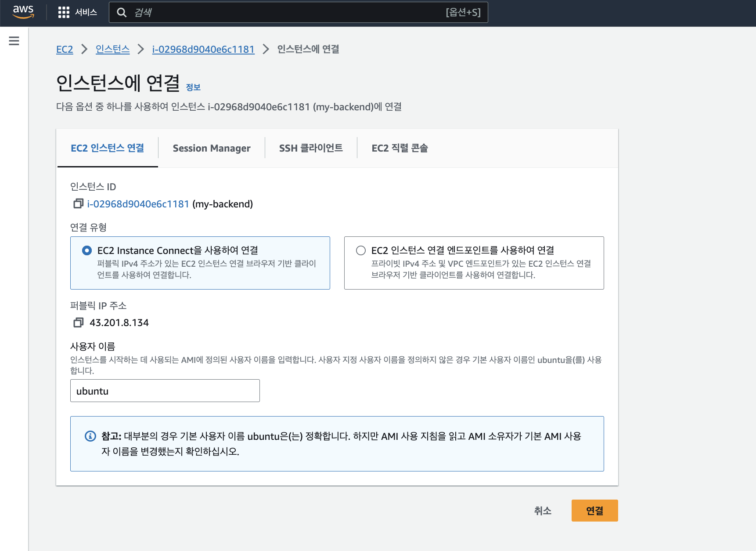
Task: Click the public IP text 43.201.8.134
Action: click(x=119, y=323)
